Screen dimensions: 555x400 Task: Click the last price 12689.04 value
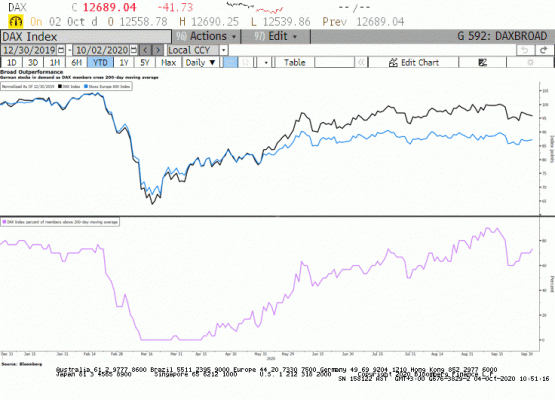click(x=109, y=7)
